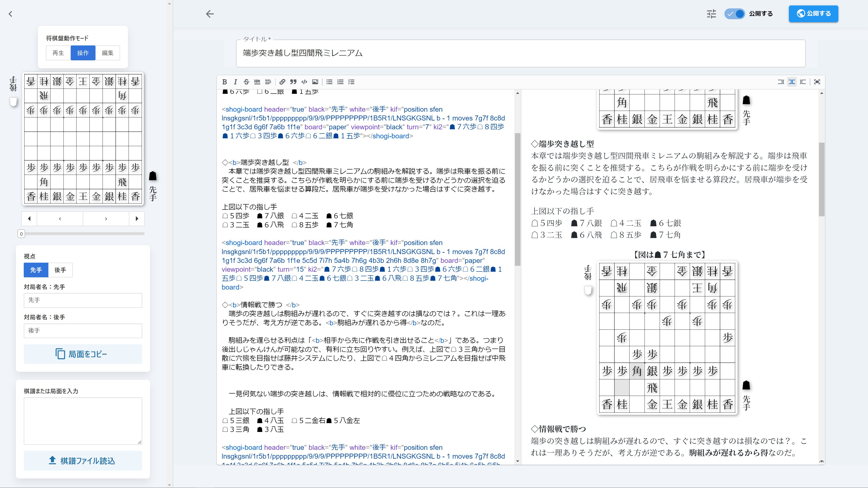This screenshot has width=868, height=488.
Task: Select the 操作 board mode tab
Action: (x=83, y=53)
